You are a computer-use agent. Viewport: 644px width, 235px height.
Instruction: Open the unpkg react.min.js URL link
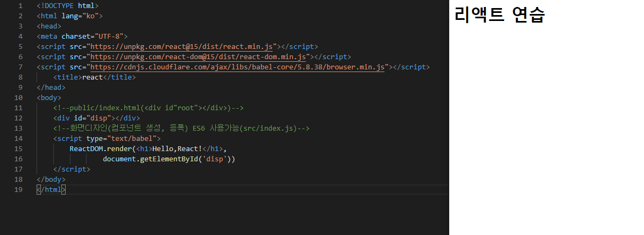click(x=181, y=46)
